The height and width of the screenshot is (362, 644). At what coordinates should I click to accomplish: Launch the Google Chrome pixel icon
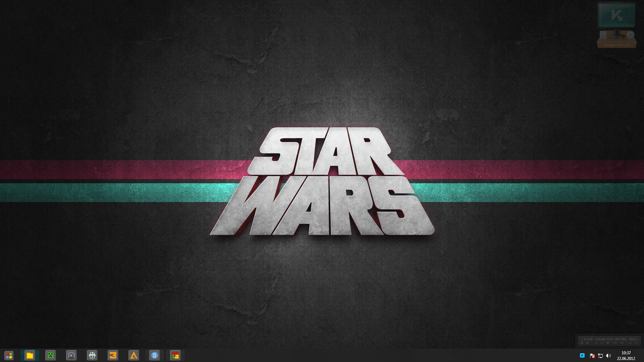175,355
